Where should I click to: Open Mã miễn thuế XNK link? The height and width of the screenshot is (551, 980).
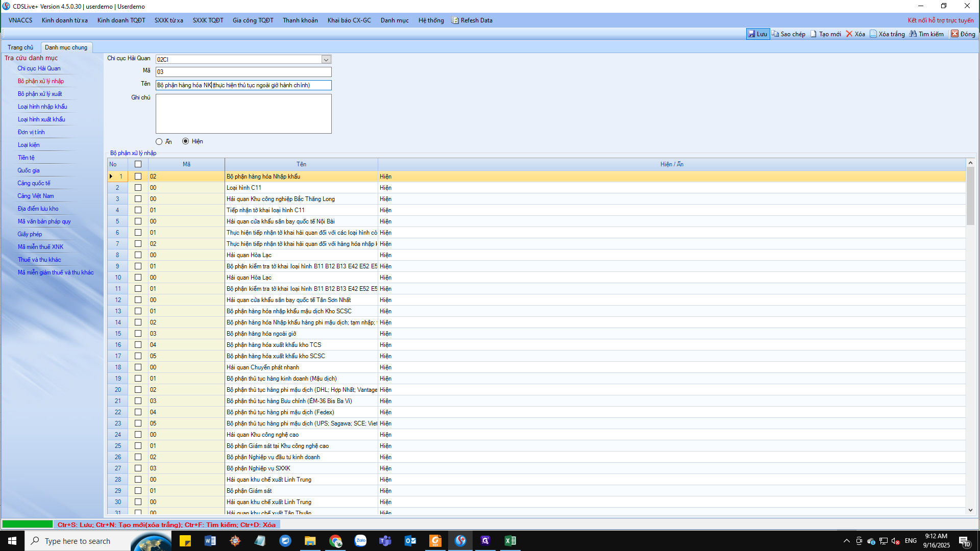(41, 247)
